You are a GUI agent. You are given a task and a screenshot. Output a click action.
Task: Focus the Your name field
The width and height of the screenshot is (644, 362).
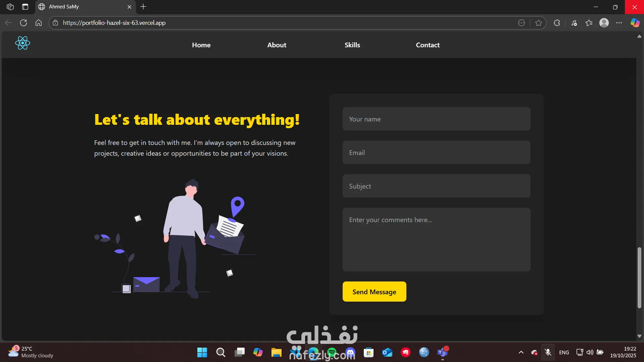436,119
